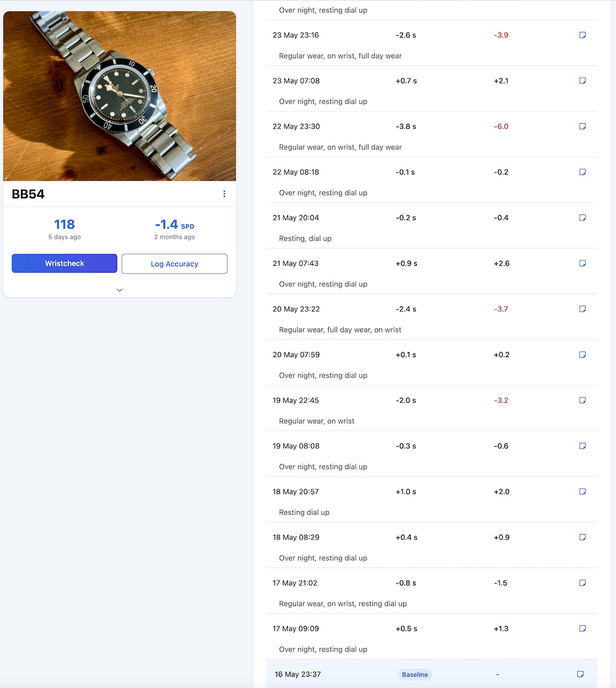Open note icon for 19 May 22:45 entry
Viewport: 616px width, 688px height.
tap(582, 400)
